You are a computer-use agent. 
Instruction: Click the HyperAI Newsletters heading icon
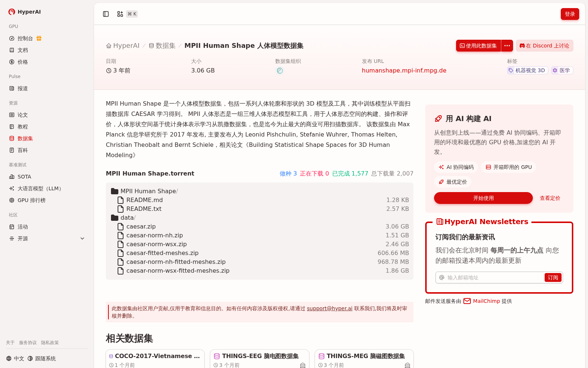coord(440,222)
